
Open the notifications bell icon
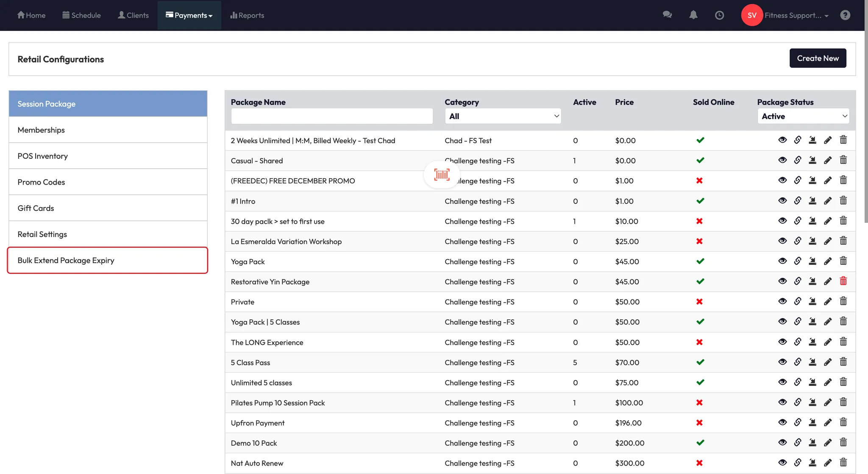(x=693, y=15)
